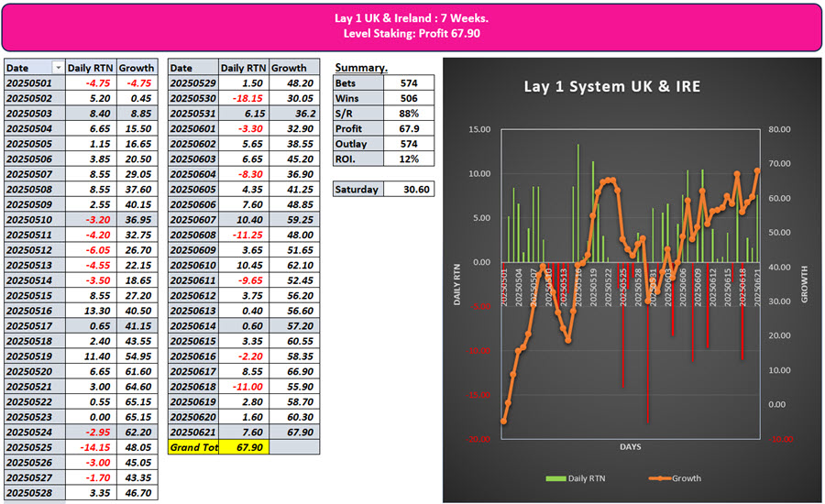Viewport: 825px width, 504px height.
Task: Click the pink Lay 1 UK & Ireland banner
Action: (412, 26)
